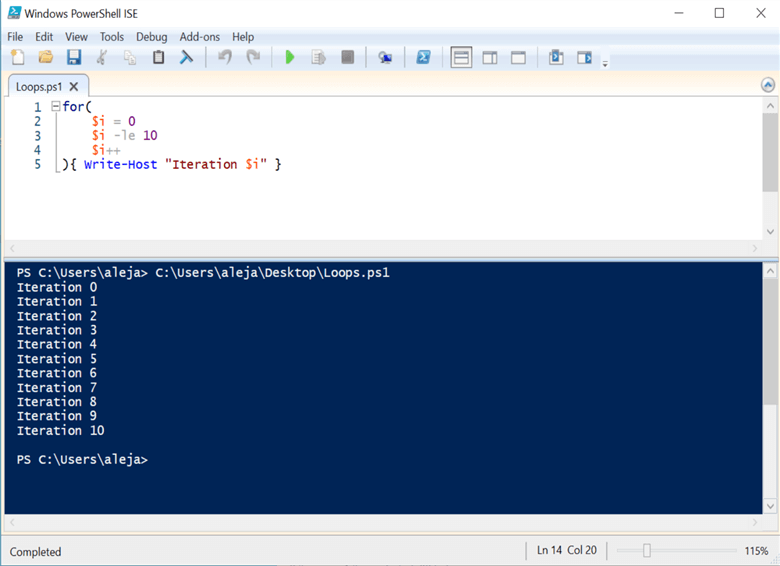Click the Run Selection icon
The image size is (780, 566).
coord(318,57)
